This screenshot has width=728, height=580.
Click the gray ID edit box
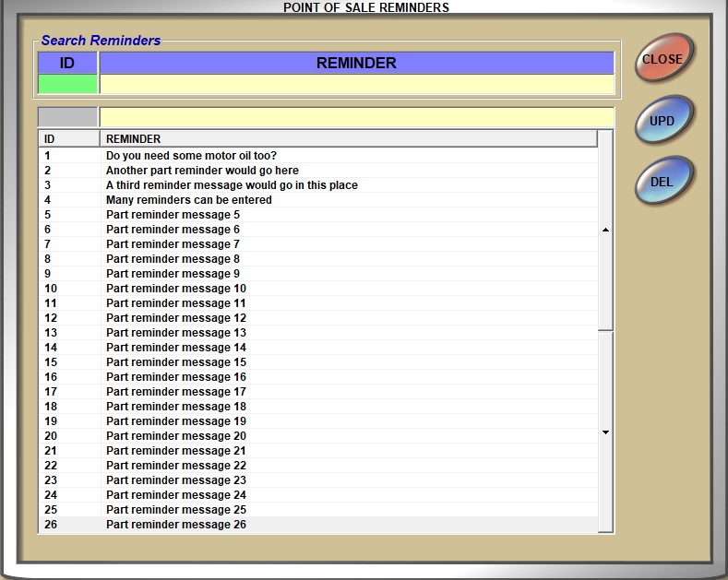click(67, 117)
